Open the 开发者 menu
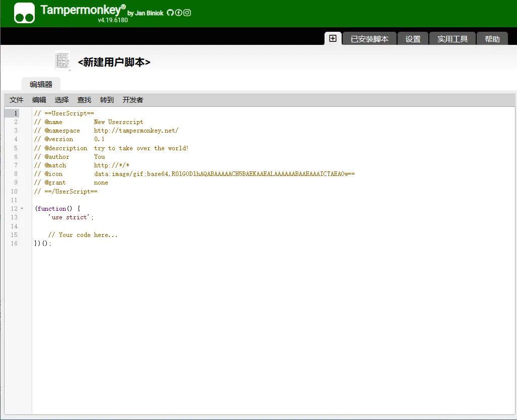The height and width of the screenshot is (420, 517). pyautogui.click(x=133, y=100)
